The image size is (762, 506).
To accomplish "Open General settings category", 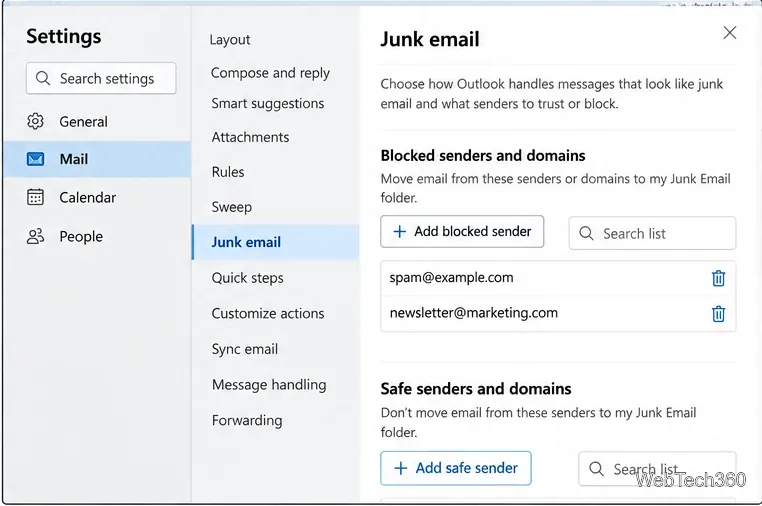I will (x=97, y=122).
